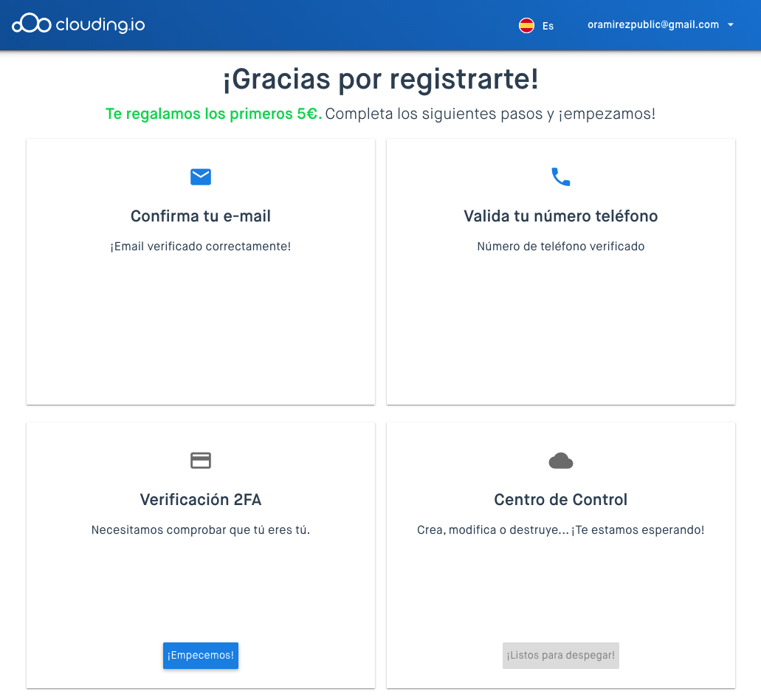The width and height of the screenshot is (761, 700).
Task: Open the "Es" language selector
Action: [548, 26]
